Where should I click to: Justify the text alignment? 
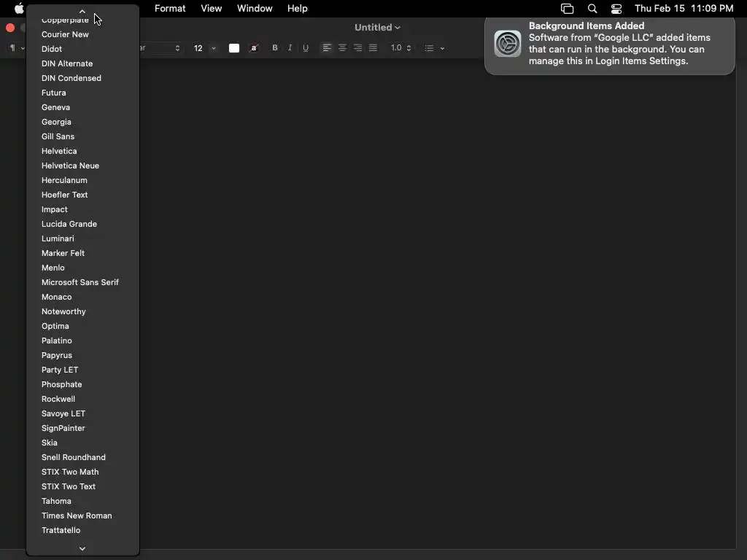[373, 47]
